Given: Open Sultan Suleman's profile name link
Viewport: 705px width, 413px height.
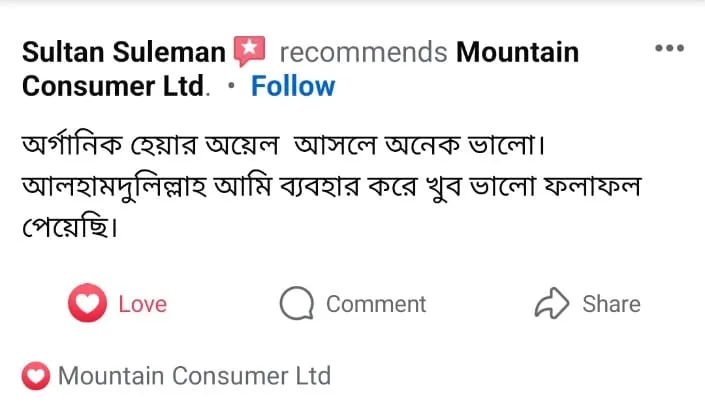Looking at the screenshot, I should pos(125,51).
